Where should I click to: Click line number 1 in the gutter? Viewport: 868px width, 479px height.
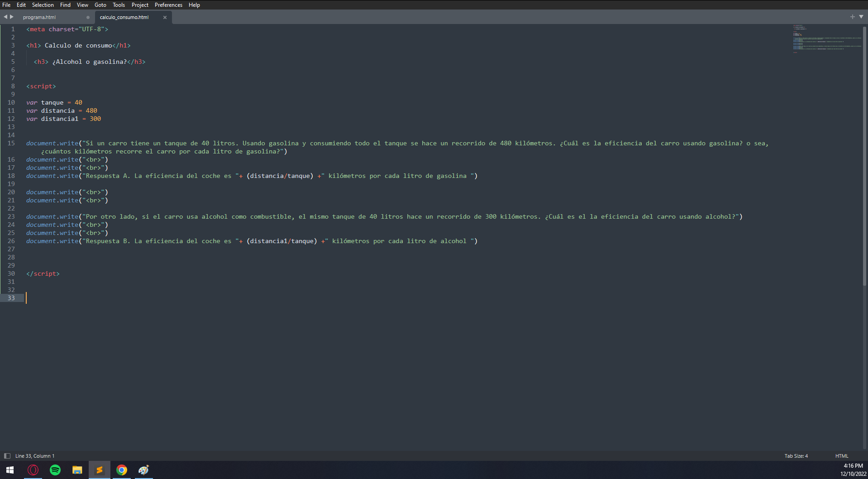[13, 29]
